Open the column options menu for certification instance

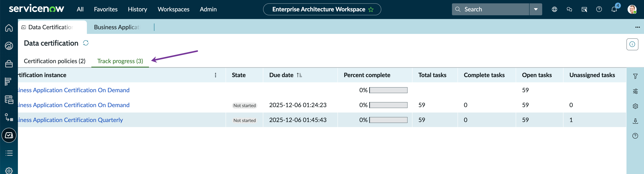coord(216,75)
